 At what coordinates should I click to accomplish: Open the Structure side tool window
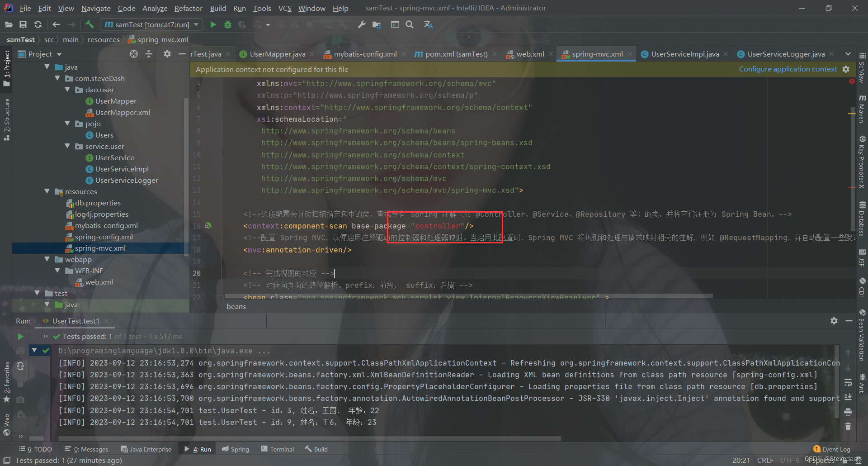point(7,119)
